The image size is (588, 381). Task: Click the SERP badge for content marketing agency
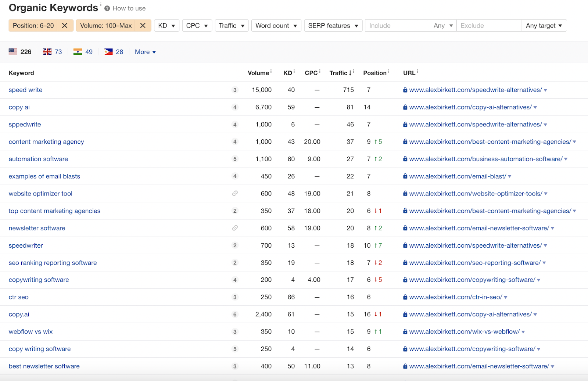coord(235,142)
